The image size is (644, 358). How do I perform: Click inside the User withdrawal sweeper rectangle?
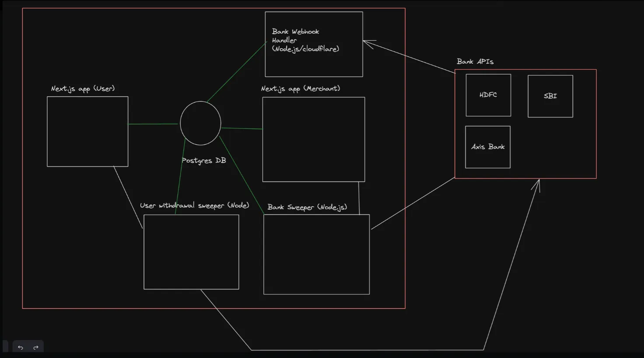pos(191,252)
